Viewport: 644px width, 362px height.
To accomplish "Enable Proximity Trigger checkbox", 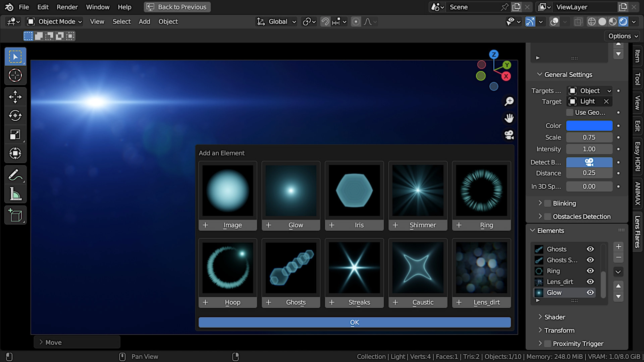I will (547, 344).
